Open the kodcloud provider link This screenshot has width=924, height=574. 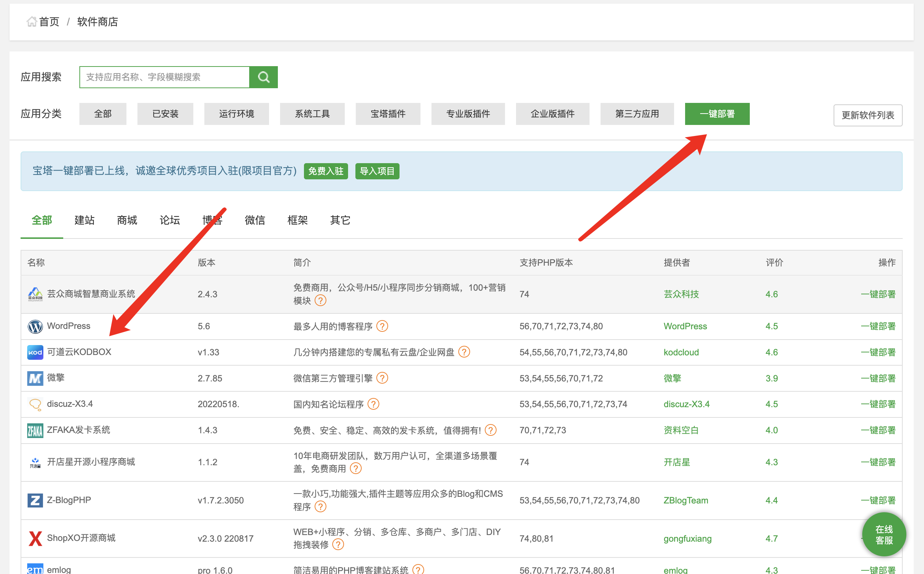681,352
